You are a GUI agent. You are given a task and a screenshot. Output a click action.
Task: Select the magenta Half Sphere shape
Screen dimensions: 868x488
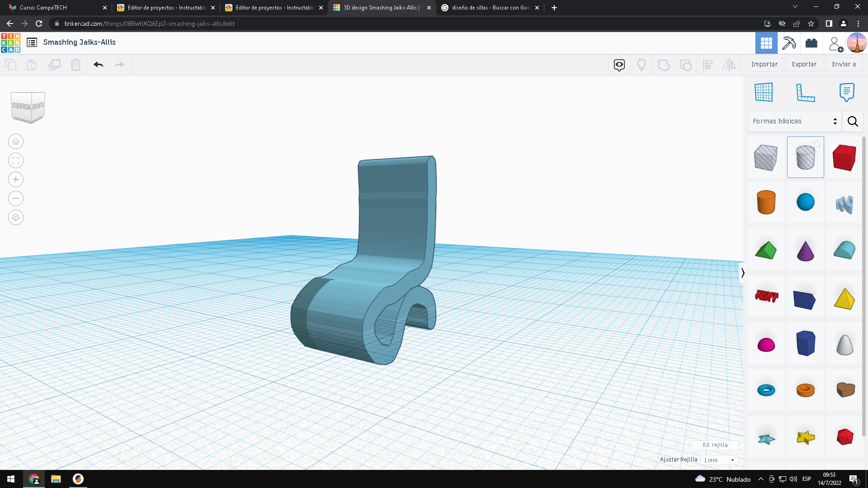766,345
